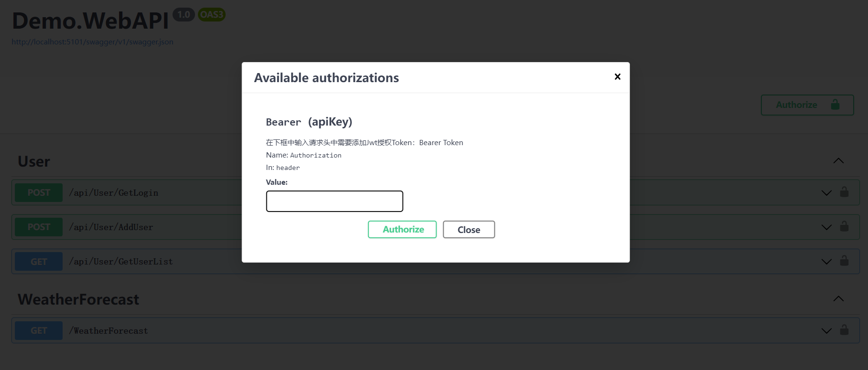The width and height of the screenshot is (868, 370).
Task: Click the OAS3 badge
Action: [x=212, y=15]
